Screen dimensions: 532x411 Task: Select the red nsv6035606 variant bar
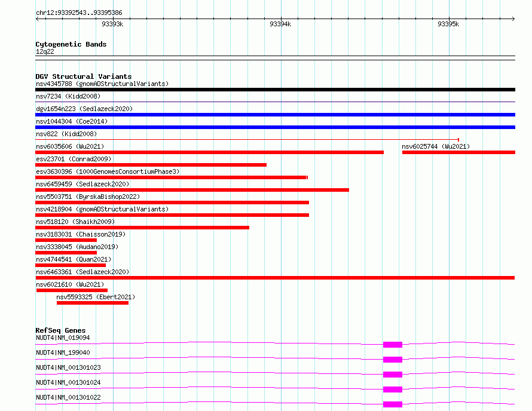point(209,152)
